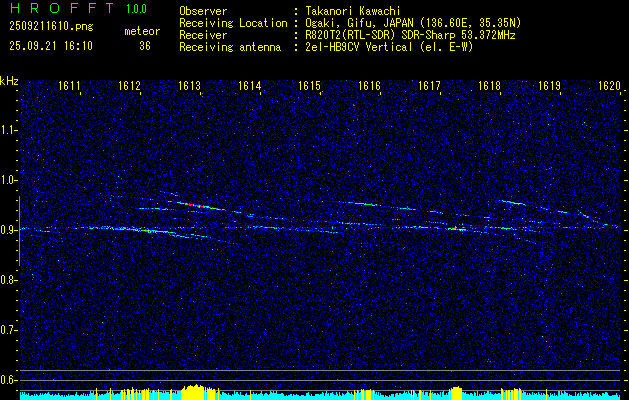Click the kHz axis unit label
629x400 pixels.
9,81
